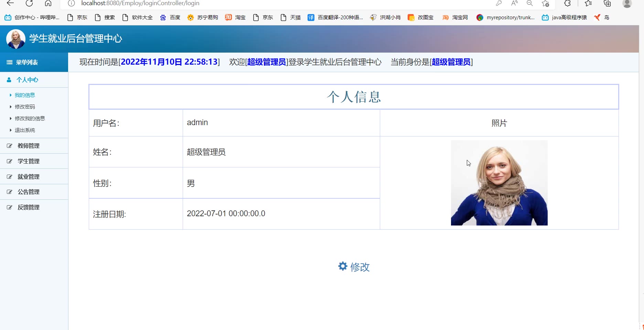The height and width of the screenshot is (330, 644).
Task: Open browser profile avatar
Action: [x=627, y=3]
